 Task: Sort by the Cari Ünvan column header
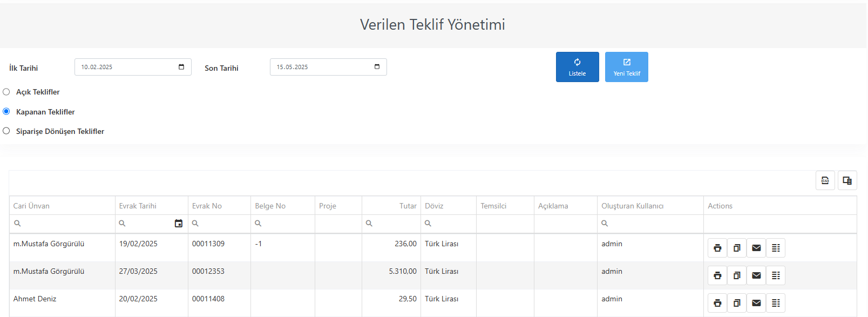62,206
